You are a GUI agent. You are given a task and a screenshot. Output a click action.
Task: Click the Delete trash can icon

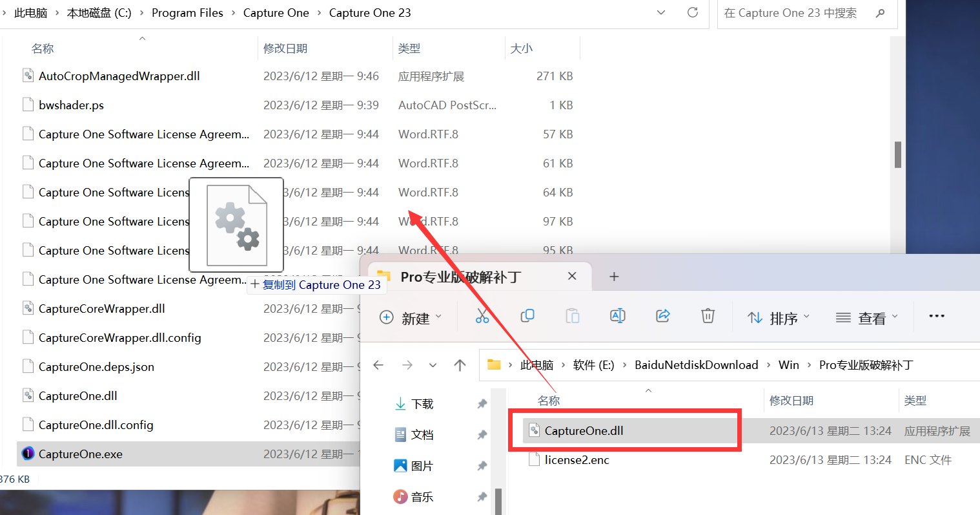pyautogui.click(x=708, y=316)
